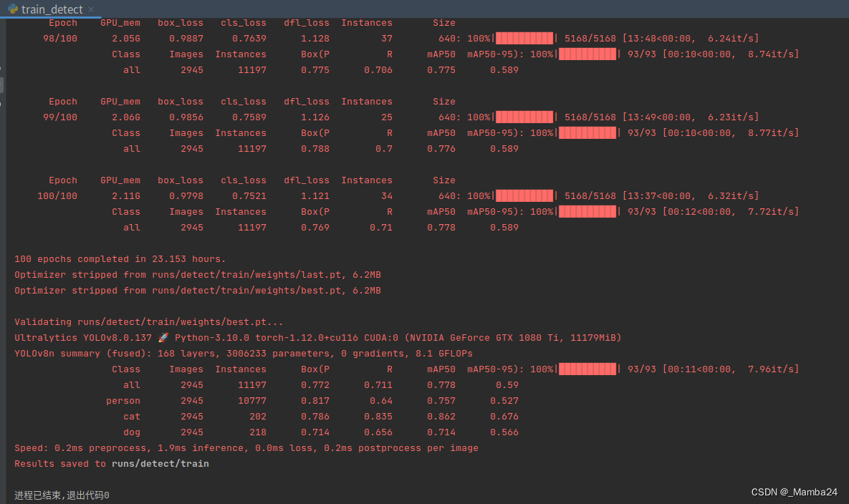Click GPU_mem value 2.05G

pos(126,39)
